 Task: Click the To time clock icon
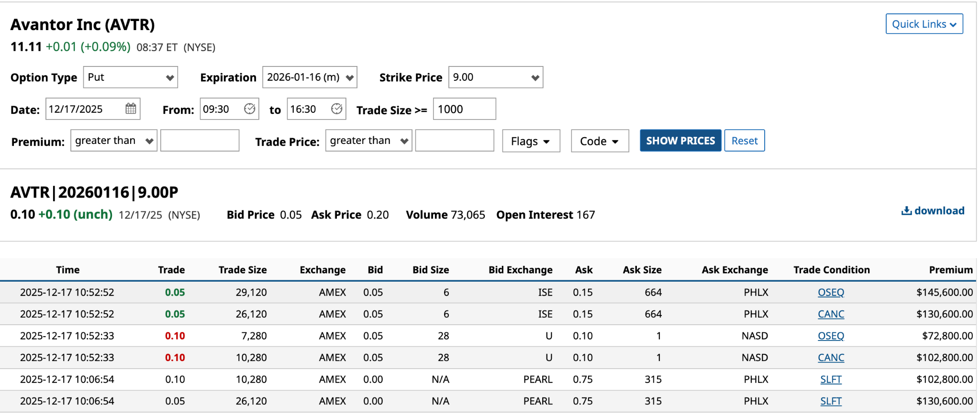[x=336, y=109]
